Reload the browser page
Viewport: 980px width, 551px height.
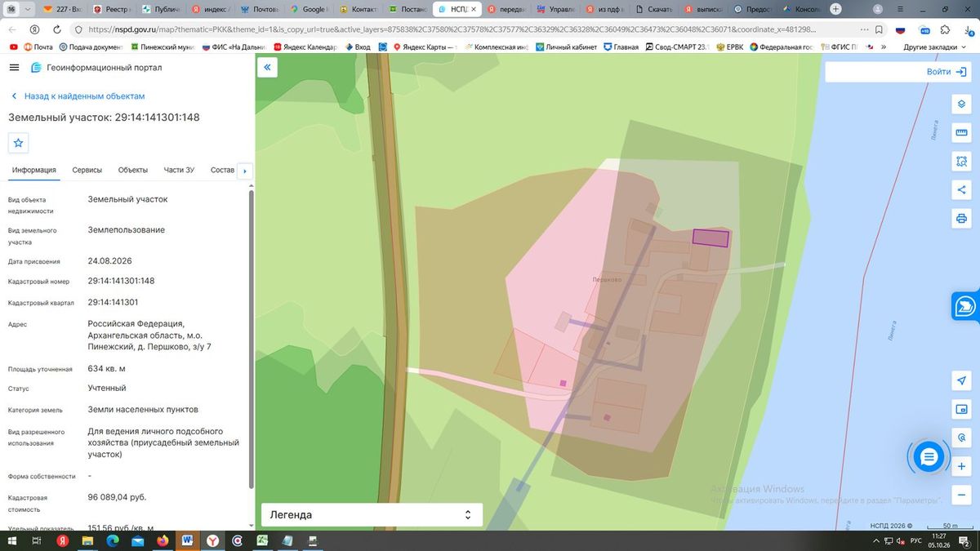click(56, 29)
